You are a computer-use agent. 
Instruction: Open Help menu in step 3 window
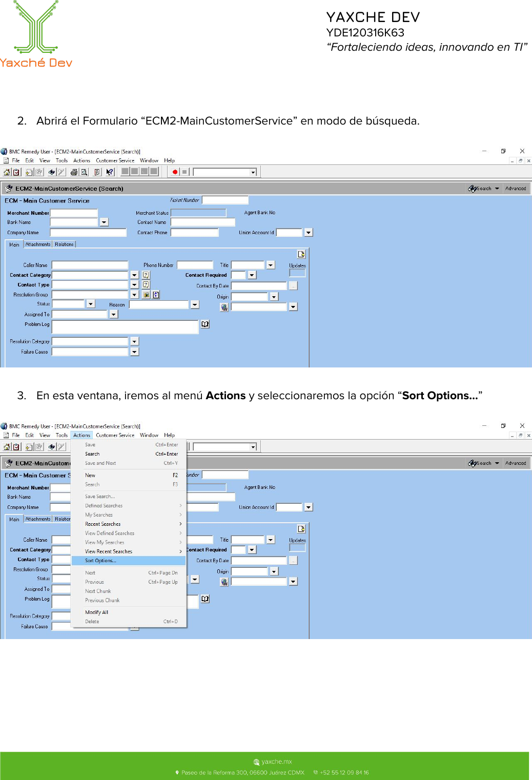click(x=169, y=435)
